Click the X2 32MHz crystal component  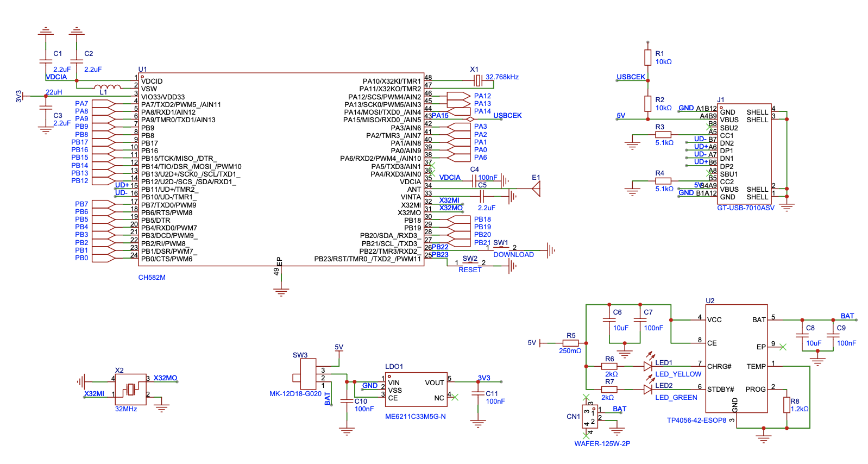[x=130, y=389]
